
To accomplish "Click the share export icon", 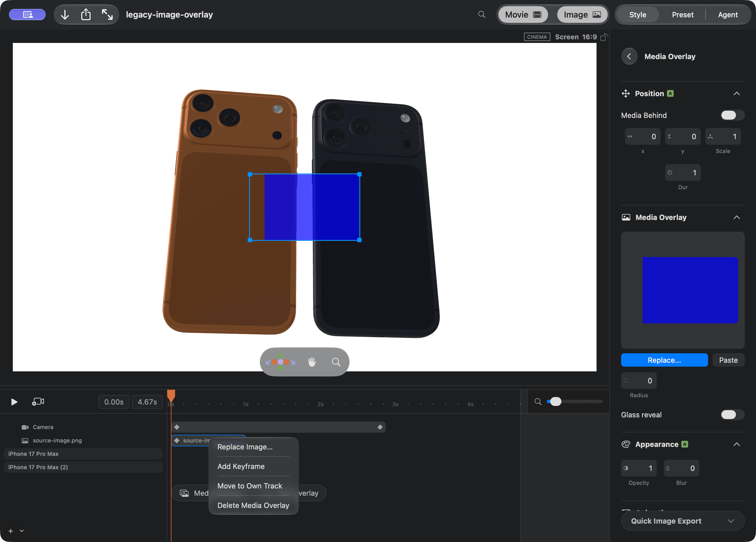I will [86, 14].
